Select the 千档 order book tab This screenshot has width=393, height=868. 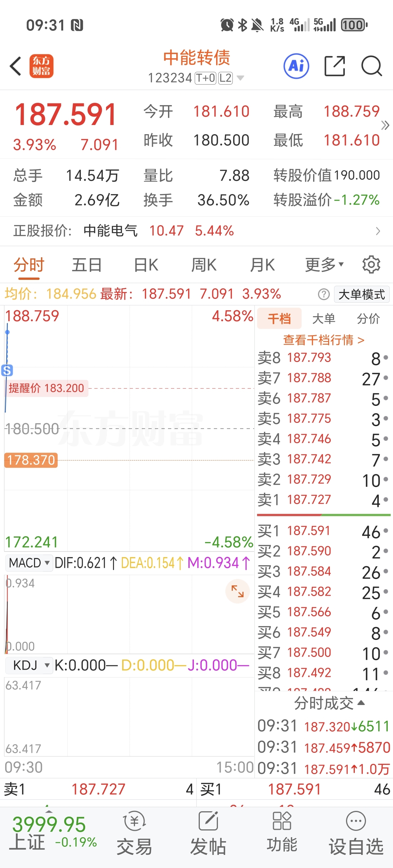click(279, 318)
